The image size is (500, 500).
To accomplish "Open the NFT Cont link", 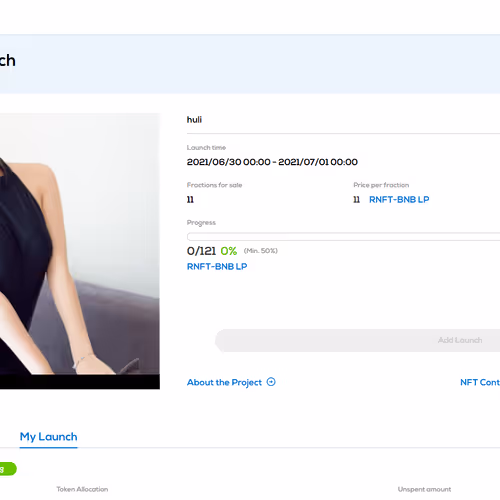I will 480,382.
